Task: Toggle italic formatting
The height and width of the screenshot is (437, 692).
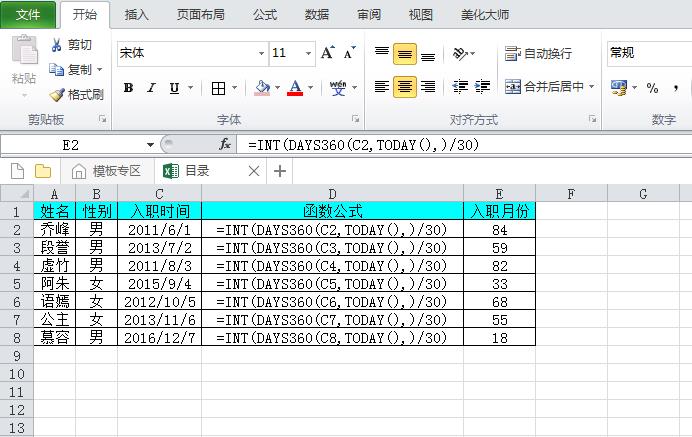Action: 152,88
